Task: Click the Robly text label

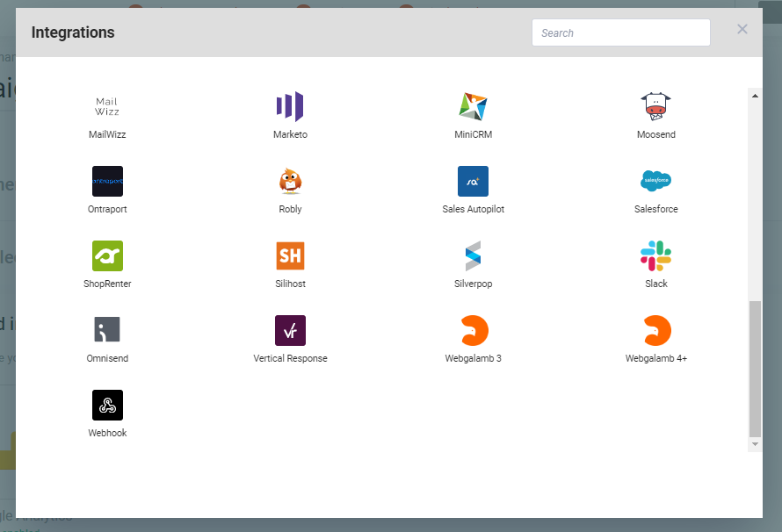Action: pos(290,209)
